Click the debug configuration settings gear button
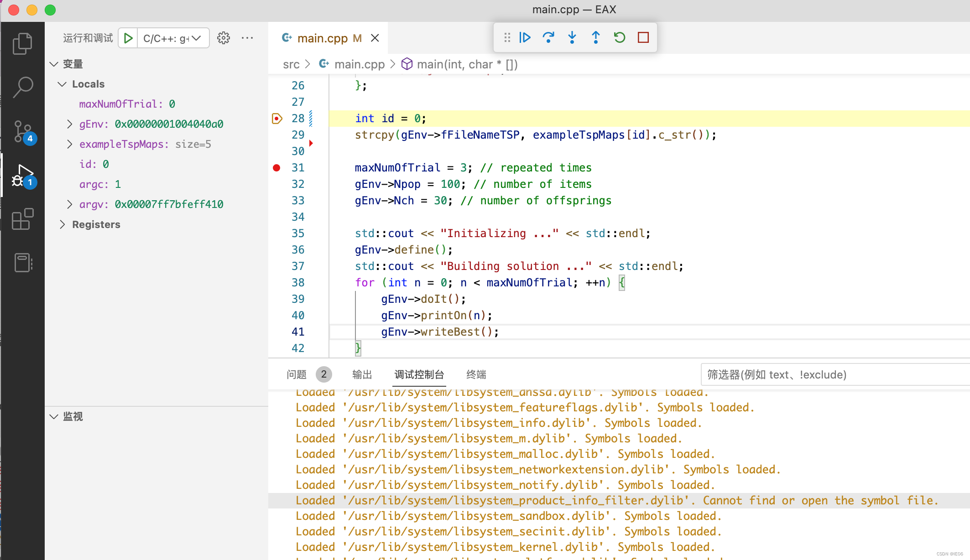Screen dimensions: 970x560 tap(223, 39)
